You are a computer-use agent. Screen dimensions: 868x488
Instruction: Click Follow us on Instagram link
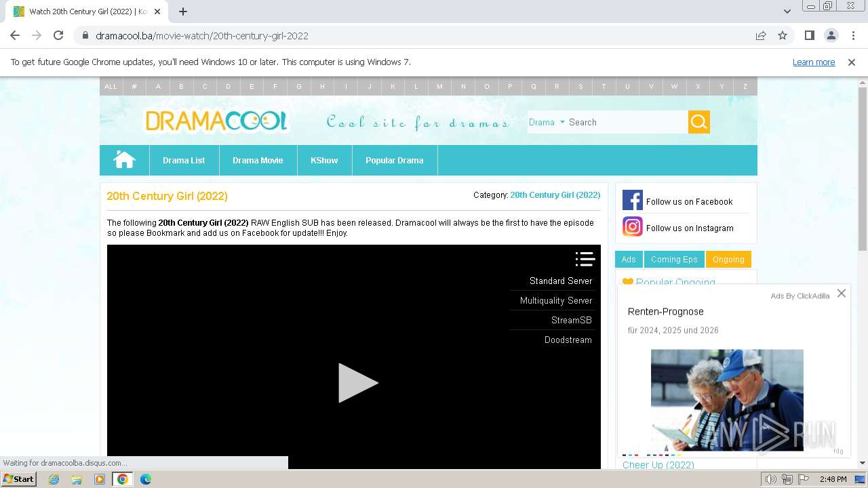coord(690,228)
